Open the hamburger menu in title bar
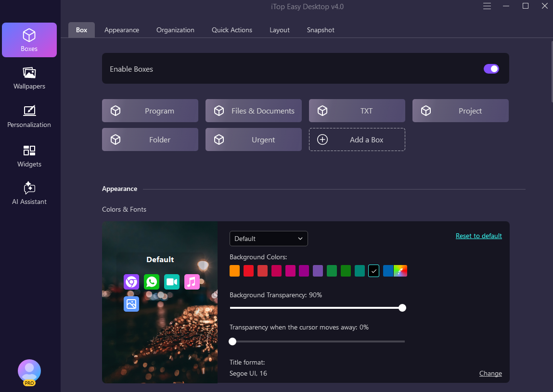The image size is (553, 392). coord(487,6)
